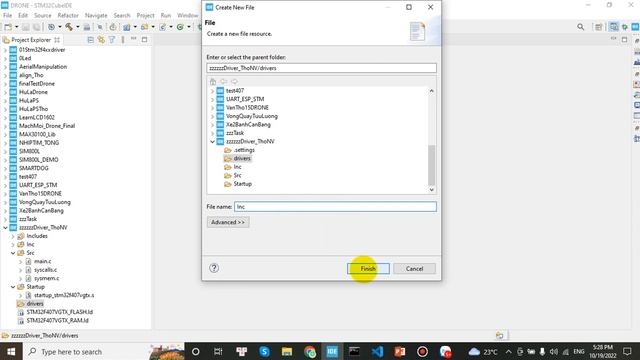Image resolution: width=640 pixels, height=360 pixels.
Task: Click the parent folder path field
Action: point(321,68)
